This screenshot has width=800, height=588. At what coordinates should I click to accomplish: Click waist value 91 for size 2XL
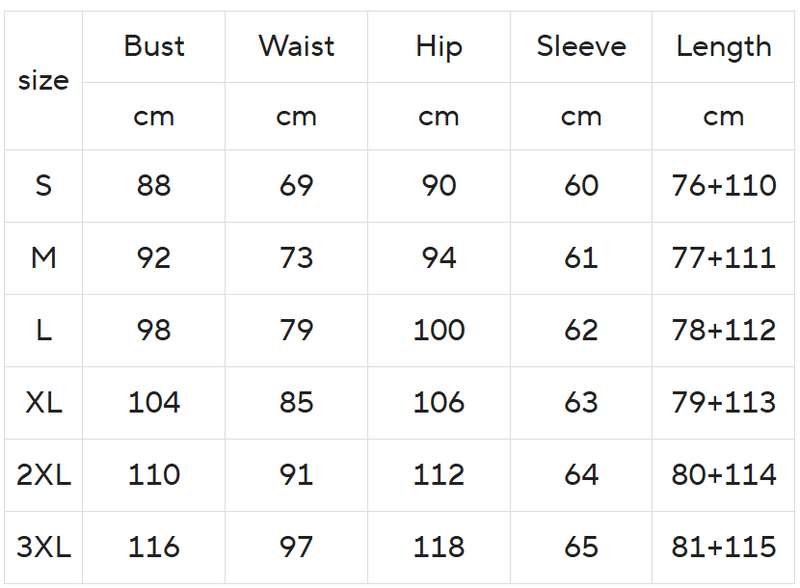[x=296, y=474]
